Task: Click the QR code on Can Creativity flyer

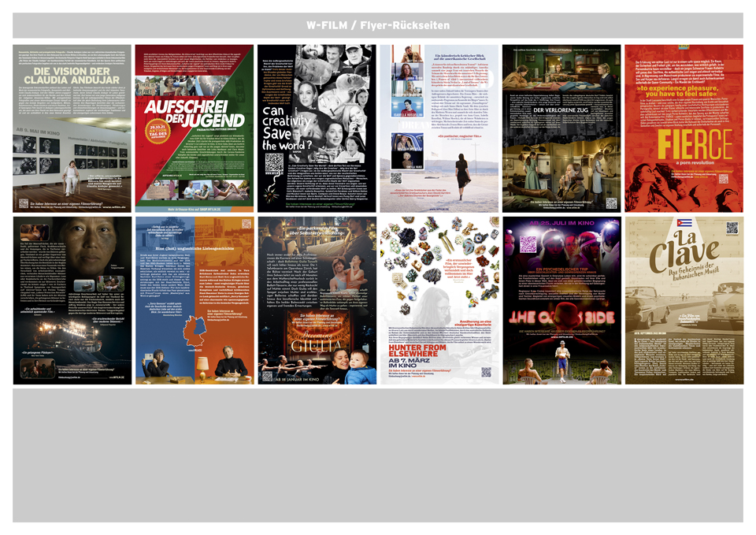Action: click(275, 164)
